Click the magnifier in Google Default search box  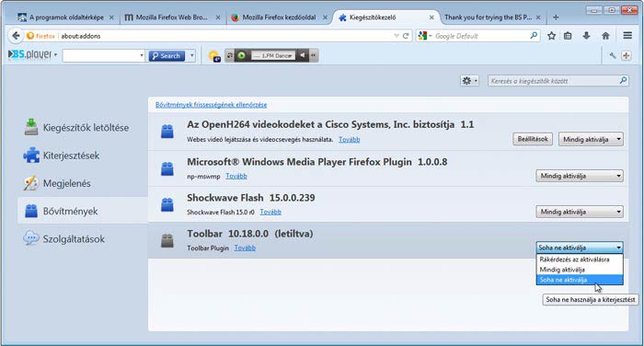pyautogui.click(x=534, y=36)
